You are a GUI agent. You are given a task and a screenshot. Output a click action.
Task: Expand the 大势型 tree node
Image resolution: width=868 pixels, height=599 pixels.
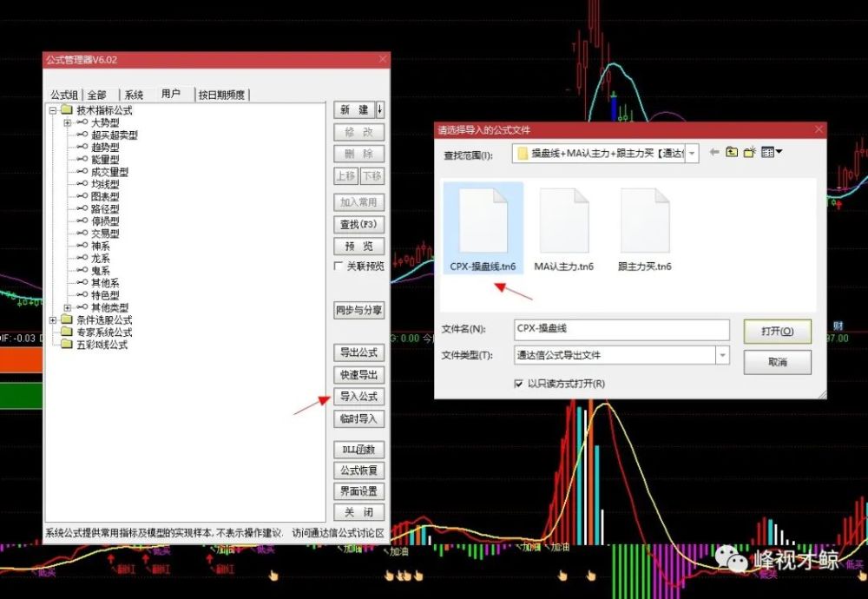68,123
